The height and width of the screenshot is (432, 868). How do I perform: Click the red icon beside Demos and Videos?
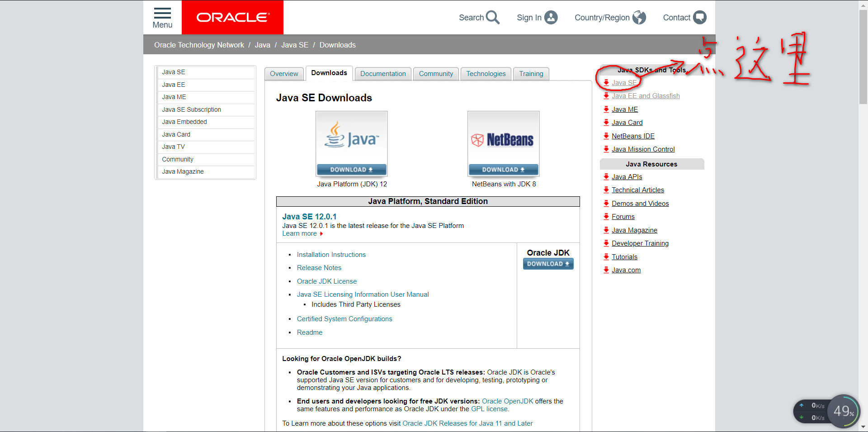(606, 203)
